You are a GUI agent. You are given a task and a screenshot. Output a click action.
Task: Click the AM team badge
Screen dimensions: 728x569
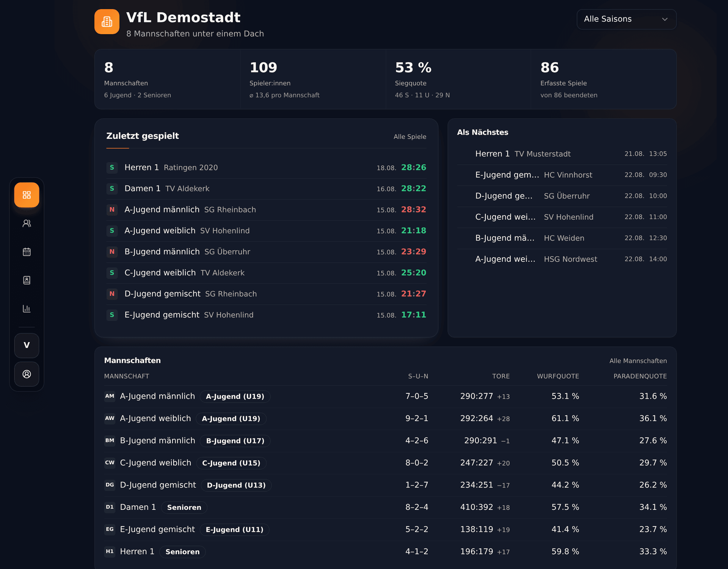(x=110, y=396)
